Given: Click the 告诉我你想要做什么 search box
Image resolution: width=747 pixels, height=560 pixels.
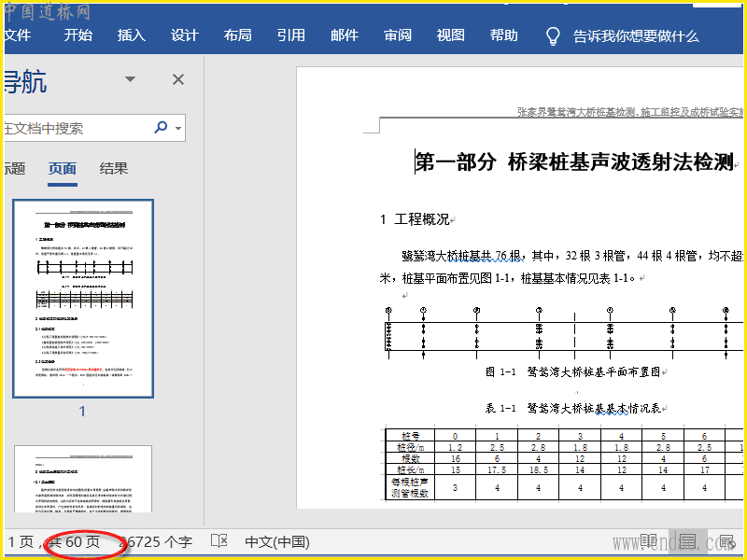Looking at the screenshot, I should click(x=636, y=36).
